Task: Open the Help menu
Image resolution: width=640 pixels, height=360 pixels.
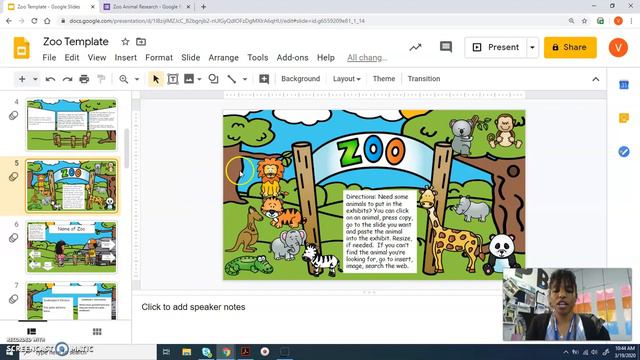Action: click(326, 58)
